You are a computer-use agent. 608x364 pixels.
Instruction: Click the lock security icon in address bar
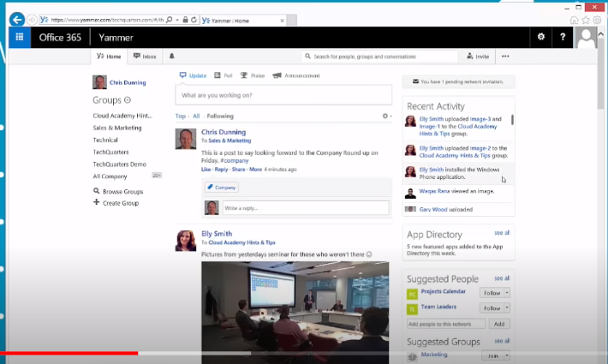(185, 20)
